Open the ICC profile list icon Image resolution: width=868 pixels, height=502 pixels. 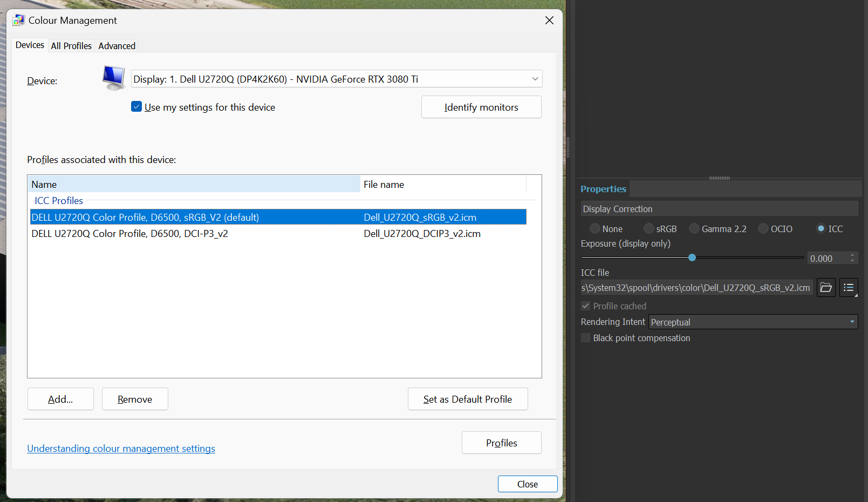pyautogui.click(x=849, y=288)
